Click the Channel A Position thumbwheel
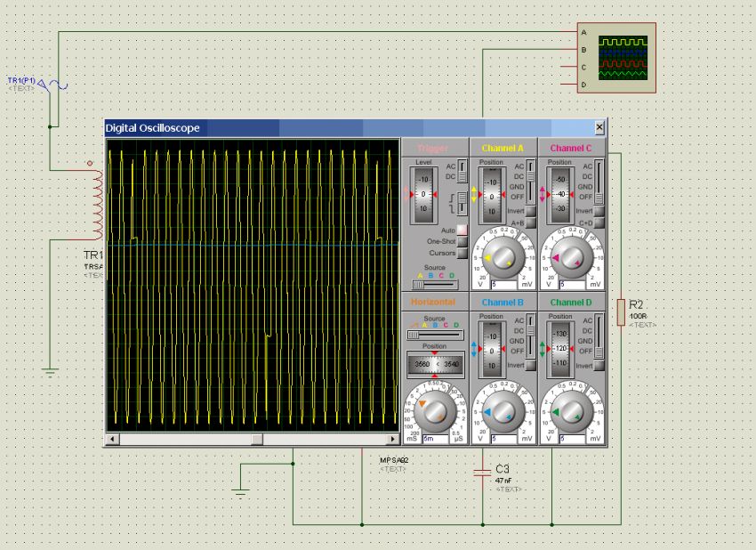 (x=491, y=194)
